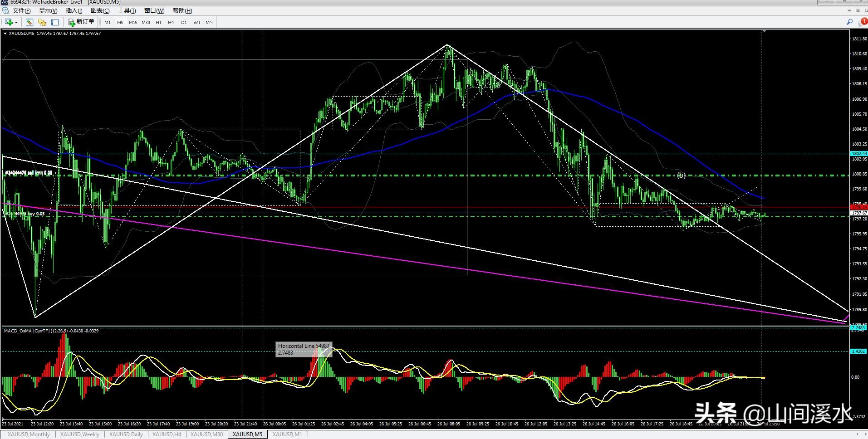This screenshot has height=439, width=868.
Task: Click the 1802.44 price level label
Action: (x=858, y=154)
